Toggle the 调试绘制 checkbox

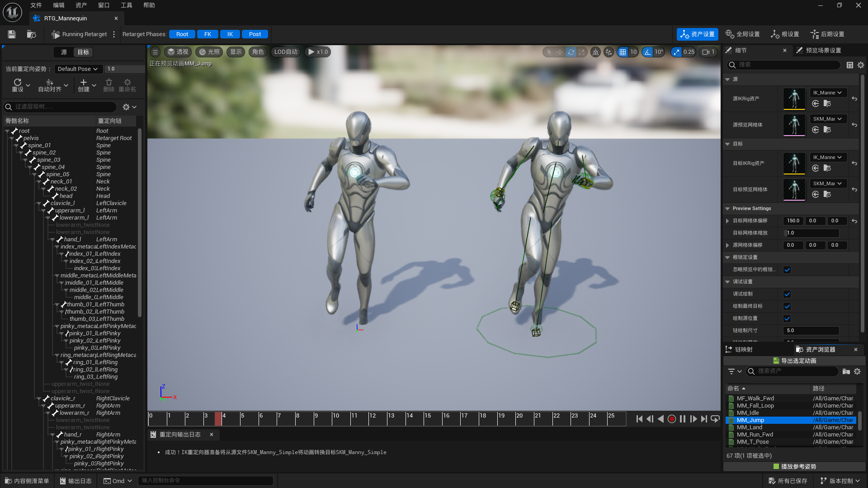click(x=787, y=294)
